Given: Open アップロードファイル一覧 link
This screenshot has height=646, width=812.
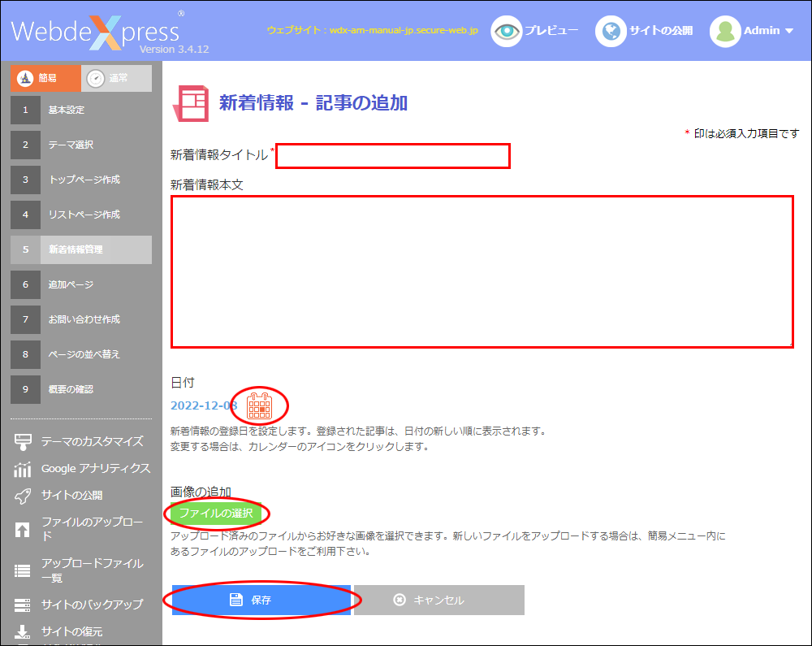Looking at the screenshot, I should pos(93,570).
